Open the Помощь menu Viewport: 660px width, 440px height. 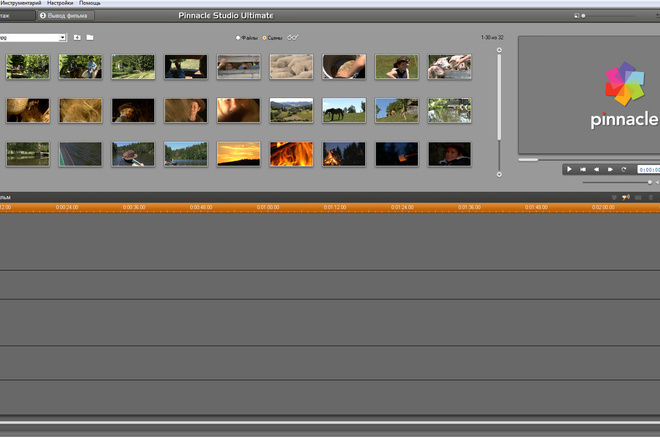tap(90, 4)
